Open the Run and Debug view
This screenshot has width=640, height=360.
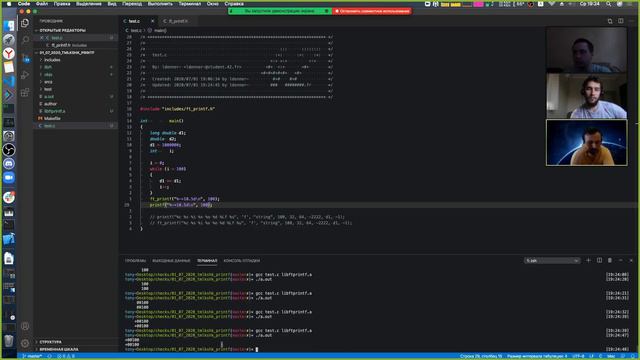point(25,75)
